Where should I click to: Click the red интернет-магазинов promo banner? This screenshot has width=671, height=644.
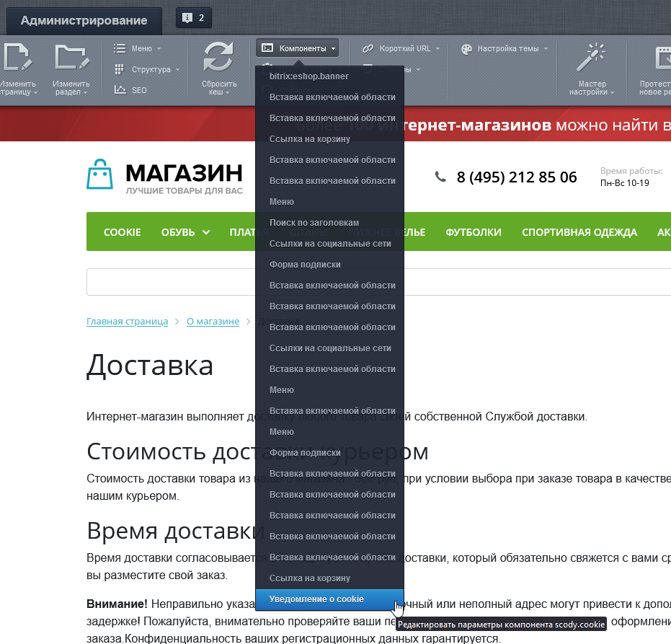(336, 124)
